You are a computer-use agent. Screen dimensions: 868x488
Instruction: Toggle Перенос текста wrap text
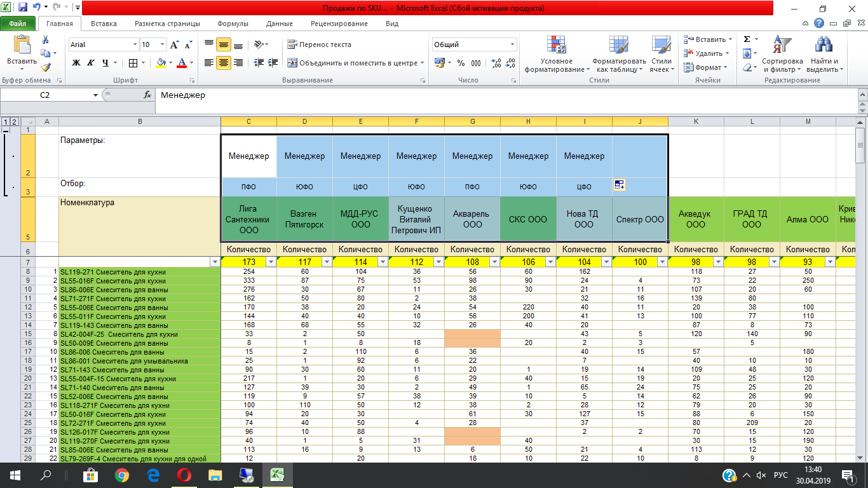pyautogui.click(x=319, y=44)
